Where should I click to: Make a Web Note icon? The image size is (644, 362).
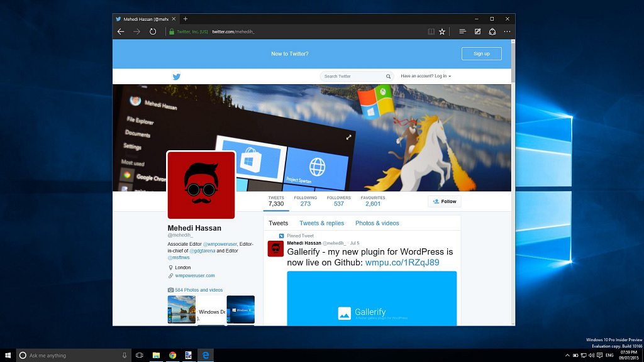pos(477,31)
